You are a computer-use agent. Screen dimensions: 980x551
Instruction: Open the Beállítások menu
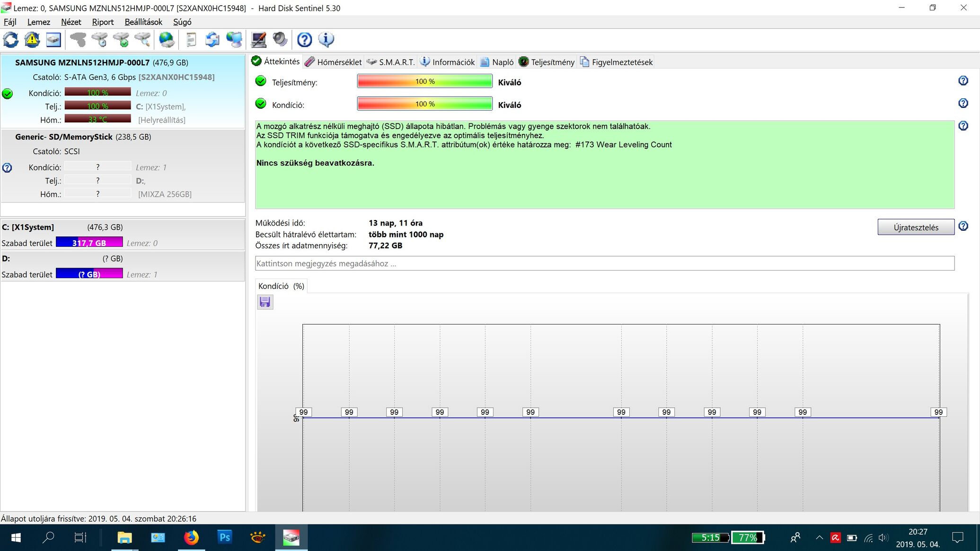143,22
